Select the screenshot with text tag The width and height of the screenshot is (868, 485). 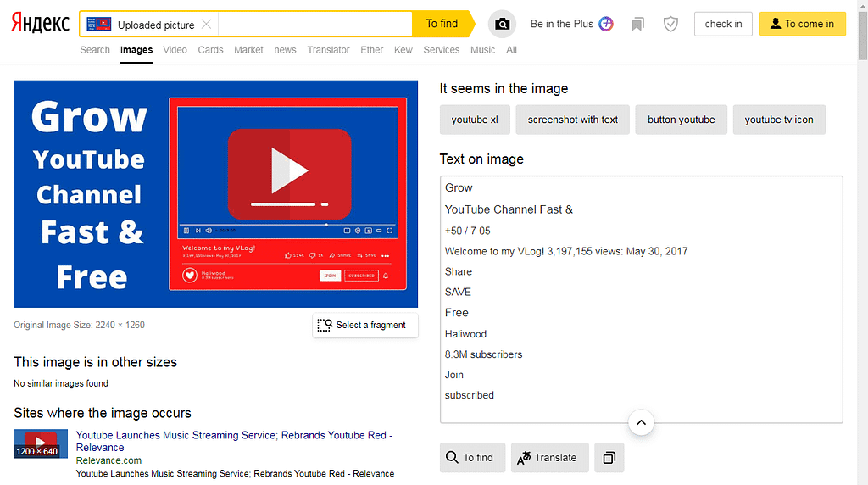(x=572, y=120)
